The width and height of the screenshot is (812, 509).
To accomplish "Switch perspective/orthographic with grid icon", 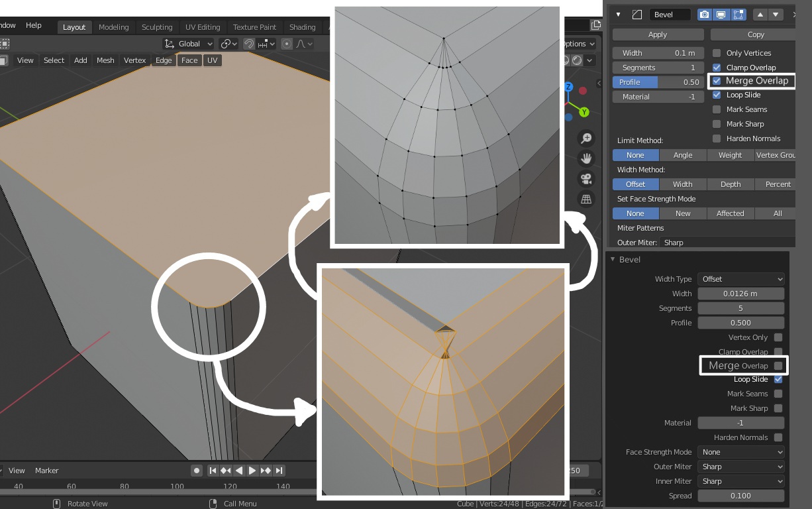I will (x=586, y=199).
